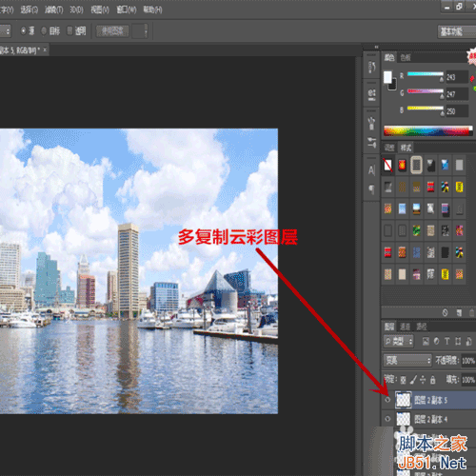Image resolution: width=476 pixels, height=476 pixels.
Task: Open the 视图(V) menu
Action: coord(100,10)
